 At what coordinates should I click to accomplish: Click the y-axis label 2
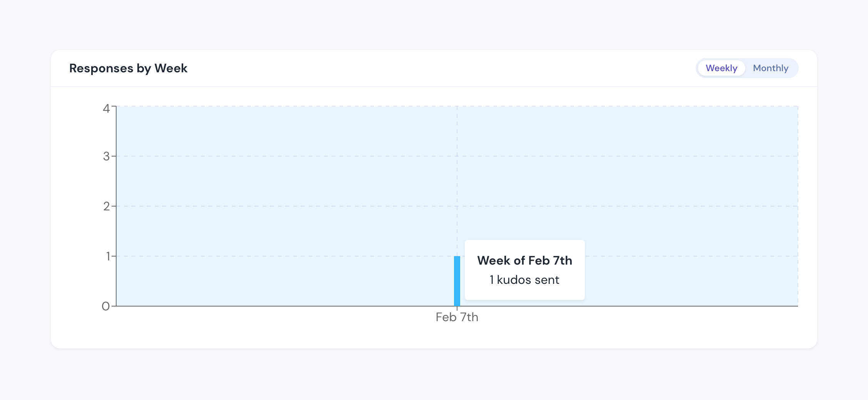click(106, 206)
